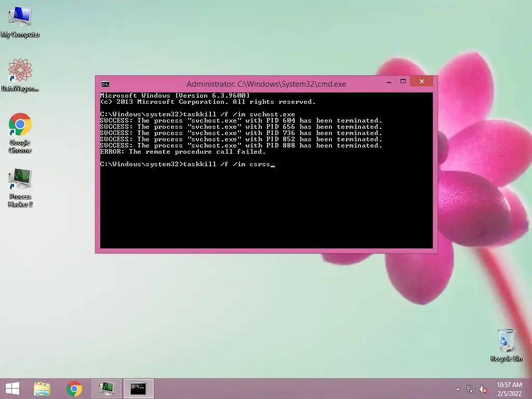532x399 pixels.
Task: Click the 'Microsoft Windows [Version 6.3.9600]' line
Action: tap(175, 96)
